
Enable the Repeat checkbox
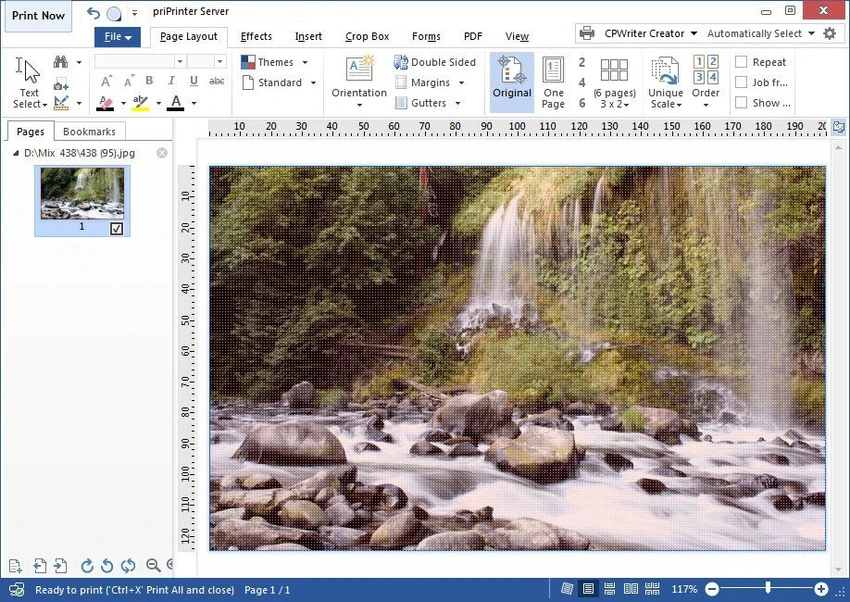(x=741, y=62)
